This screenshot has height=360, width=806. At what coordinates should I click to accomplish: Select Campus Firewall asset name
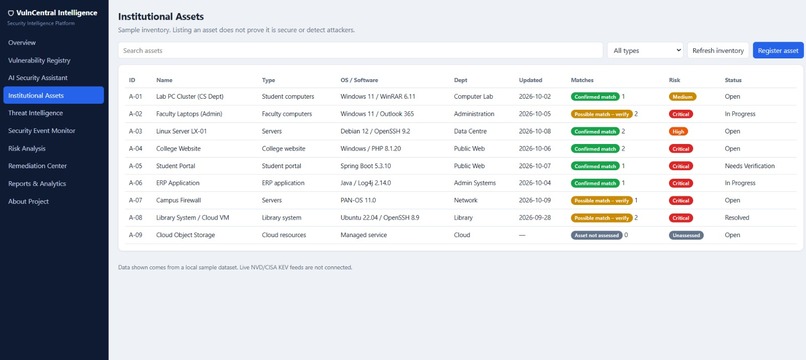click(178, 201)
